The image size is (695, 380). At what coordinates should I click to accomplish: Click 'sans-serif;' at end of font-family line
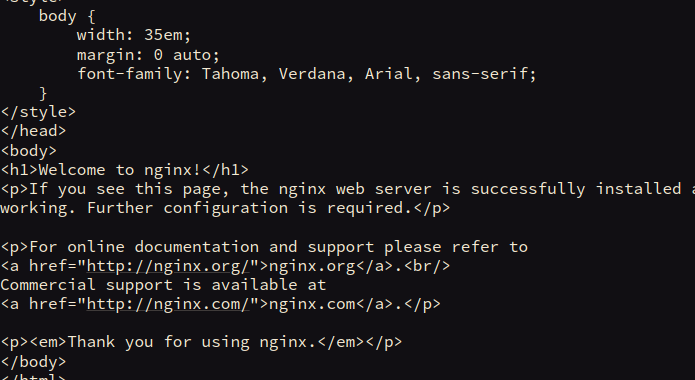point(484,74)
